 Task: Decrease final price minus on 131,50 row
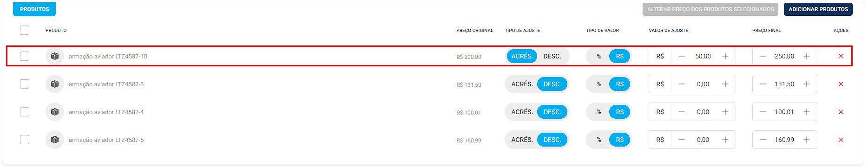[763, 84]
